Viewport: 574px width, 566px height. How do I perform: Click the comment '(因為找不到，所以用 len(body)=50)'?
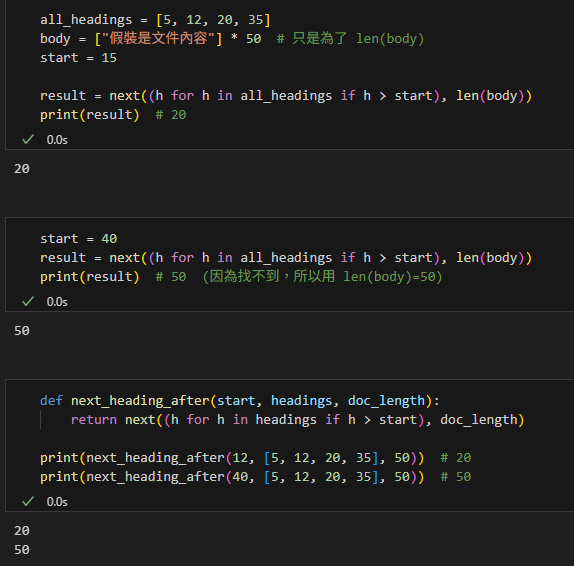point(323,277)
